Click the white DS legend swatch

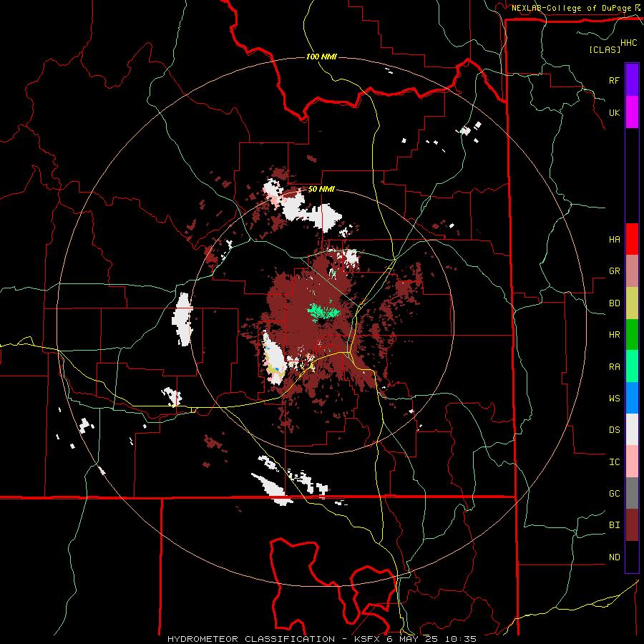[632, 429]
